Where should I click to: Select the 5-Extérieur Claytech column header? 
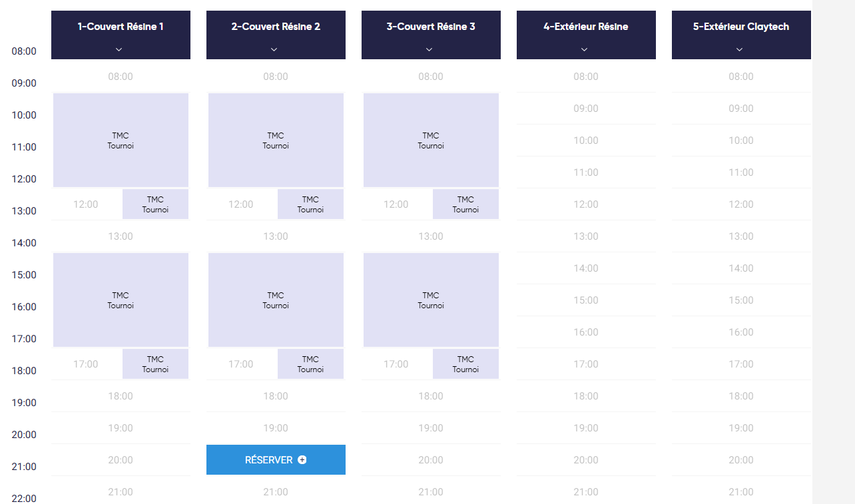[741, 35]
